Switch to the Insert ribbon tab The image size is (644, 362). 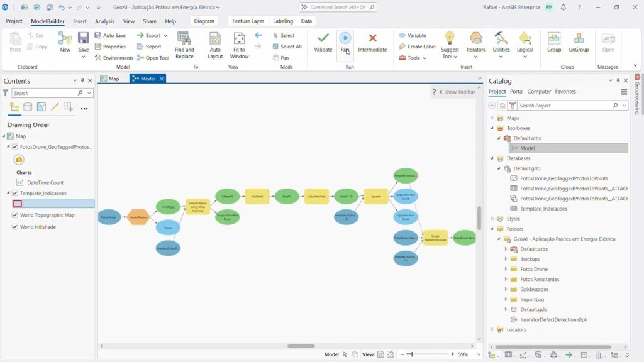coord(80,21)
